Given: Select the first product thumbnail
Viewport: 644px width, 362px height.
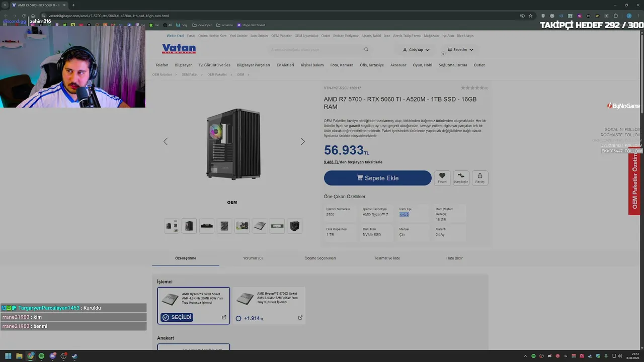Looking at the screenshot, I should (x=172, y=226).
